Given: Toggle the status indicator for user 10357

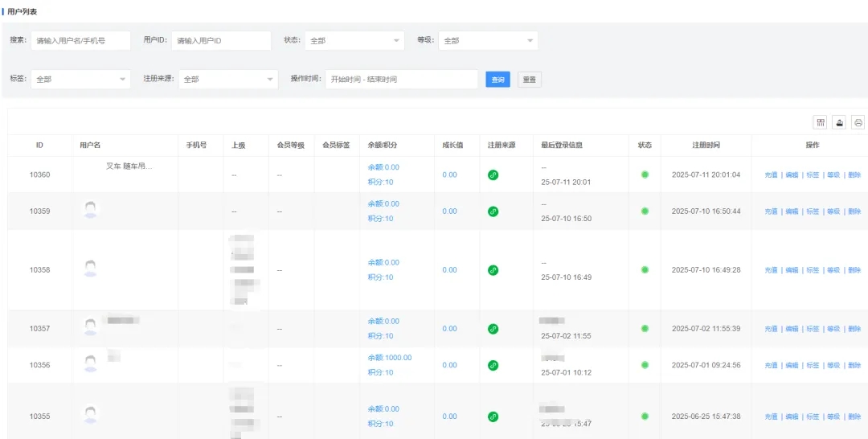Looking at the screenshot, I should click(645, 329).
